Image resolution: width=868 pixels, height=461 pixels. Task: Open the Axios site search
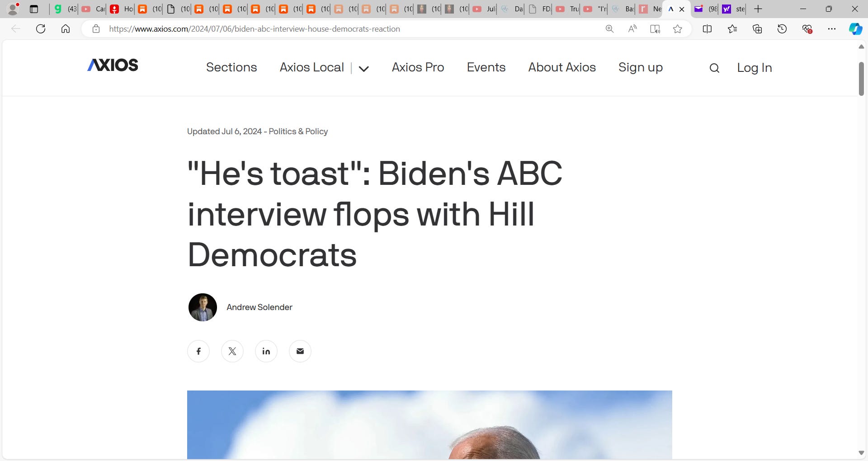coord(714,68)
